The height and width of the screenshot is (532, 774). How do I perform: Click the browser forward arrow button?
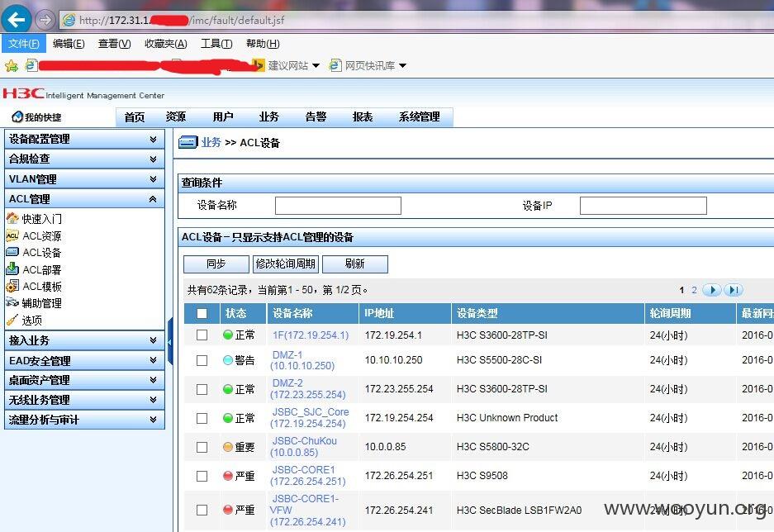(x=45, y=20)
